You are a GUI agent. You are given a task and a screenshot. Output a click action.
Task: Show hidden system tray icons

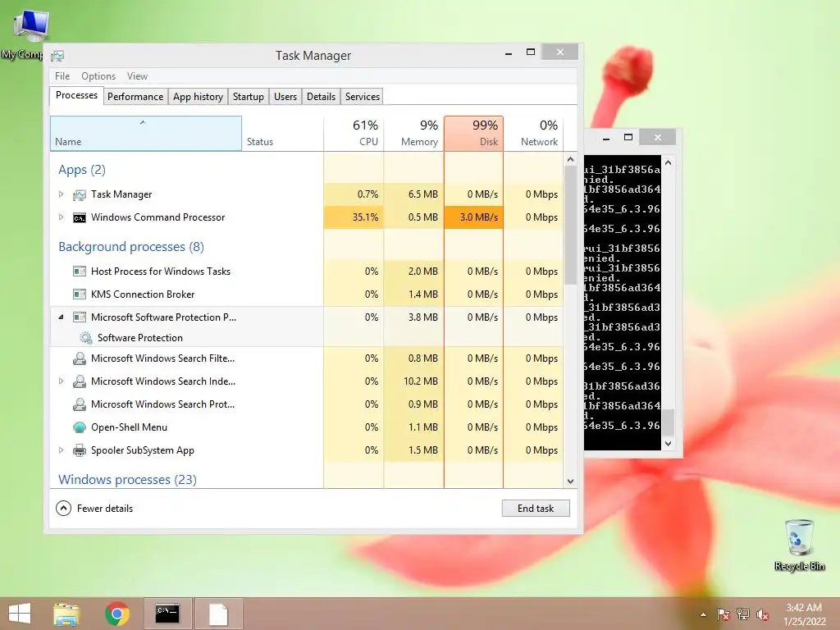(703, 614)
